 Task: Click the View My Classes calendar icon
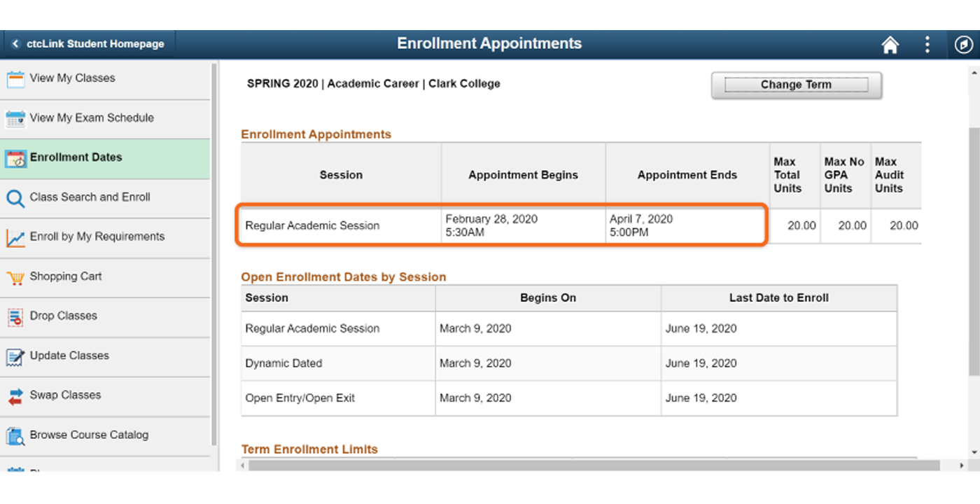point(15,79)
